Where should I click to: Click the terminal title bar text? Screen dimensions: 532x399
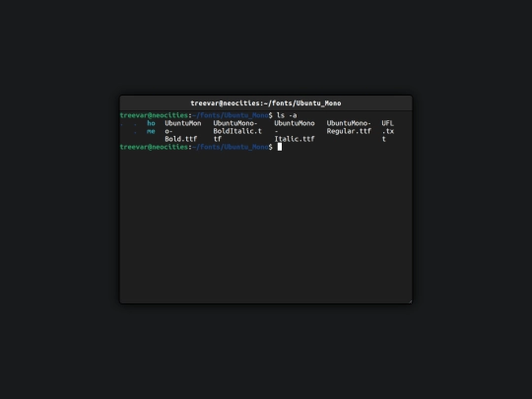(x=266, y=103)
